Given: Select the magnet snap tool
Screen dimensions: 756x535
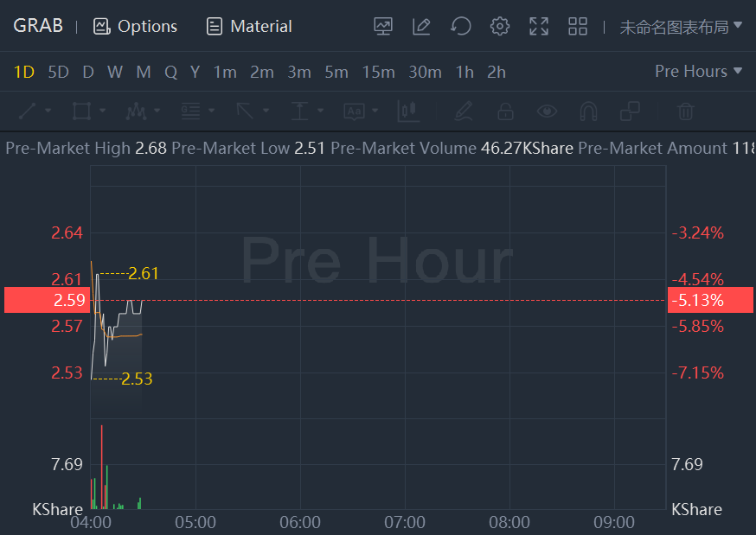Looking at the screenshot, I should coord(588,111).
